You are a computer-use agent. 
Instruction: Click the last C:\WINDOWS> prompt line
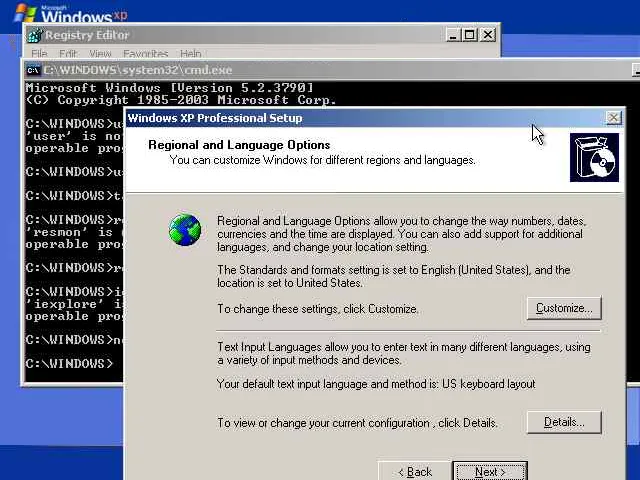69,364
